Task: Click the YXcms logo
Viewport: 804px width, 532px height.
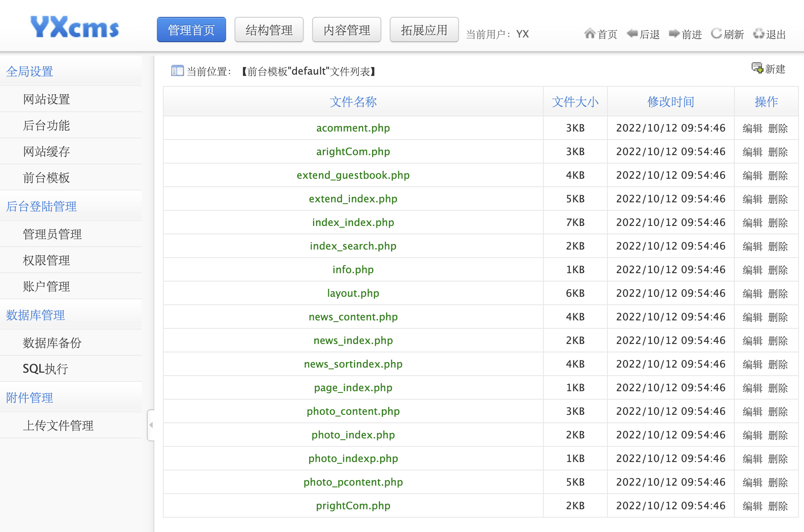Action: tap(75, 27)
